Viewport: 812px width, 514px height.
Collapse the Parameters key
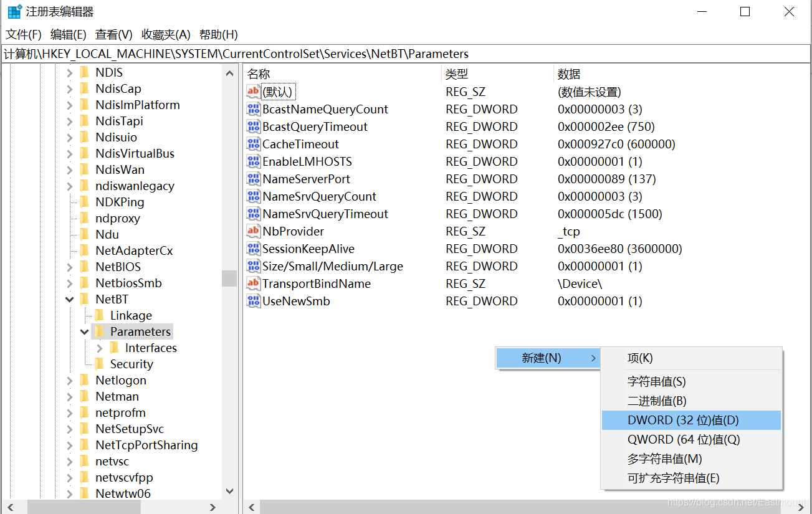click(x=85, y=332)
